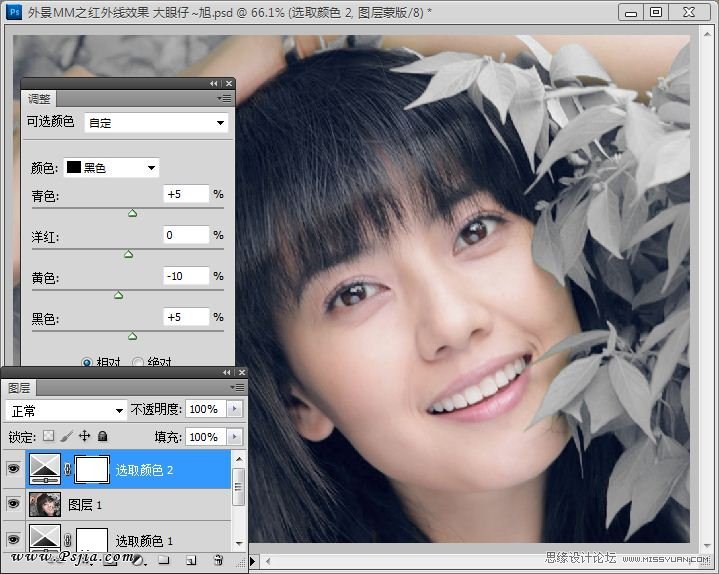Select the 绝对 radio button

(x=138, y=362)
